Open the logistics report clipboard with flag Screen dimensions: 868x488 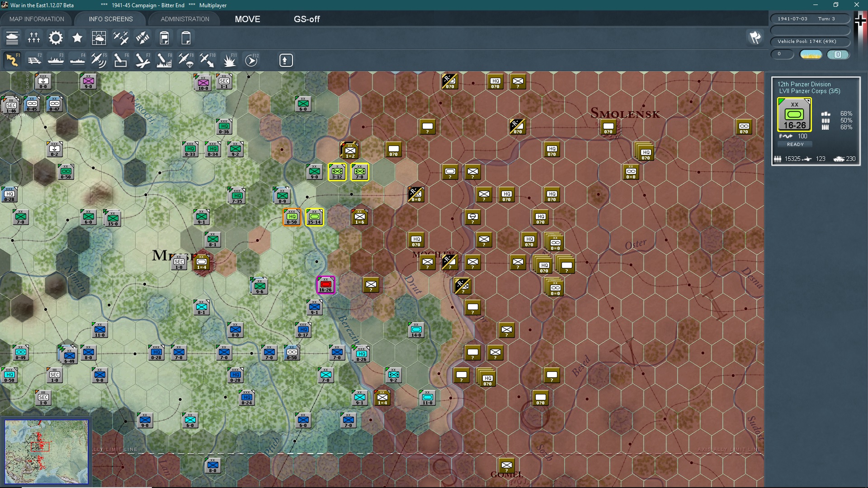coord(164,38)
